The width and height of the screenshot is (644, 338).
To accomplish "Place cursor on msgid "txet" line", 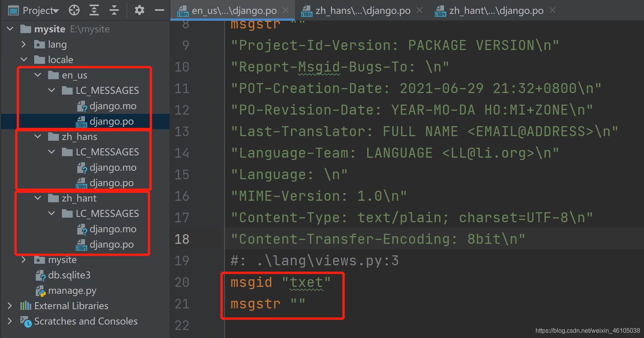I will pos(281,282).
